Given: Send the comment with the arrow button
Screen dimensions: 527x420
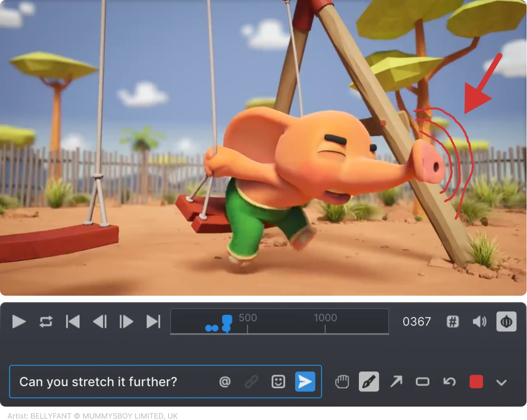Looking at the screenshot, I should pyautogui.click(x=304, y=382).
